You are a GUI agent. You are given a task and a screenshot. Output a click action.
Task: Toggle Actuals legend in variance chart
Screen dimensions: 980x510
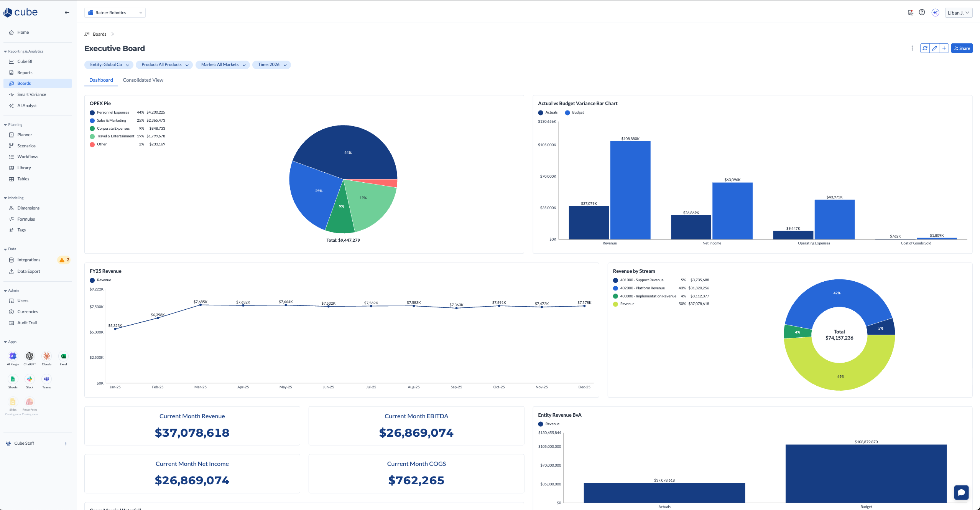click(x=548, y=113)
